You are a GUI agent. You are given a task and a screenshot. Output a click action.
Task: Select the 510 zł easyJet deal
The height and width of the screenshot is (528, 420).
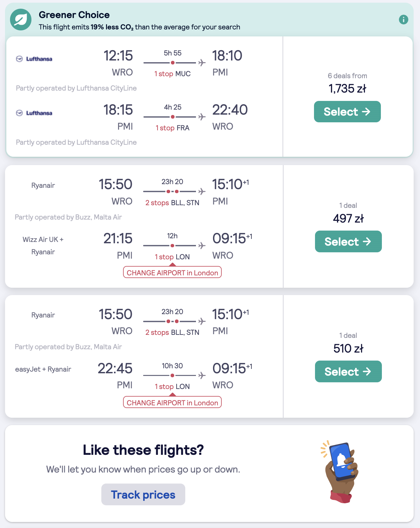[x=348, y=371]
